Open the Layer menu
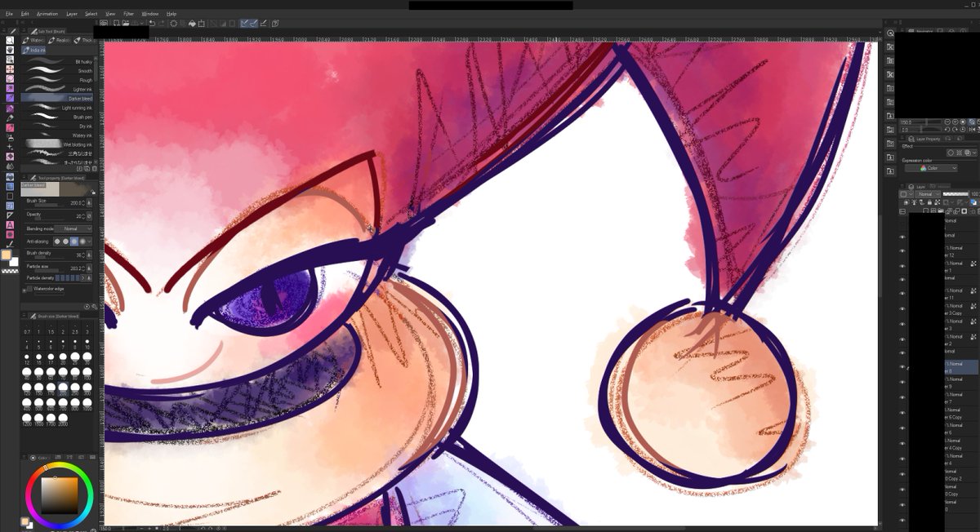Screen dimensions: 980x532 pyautogui.click(x=72, y=14)
